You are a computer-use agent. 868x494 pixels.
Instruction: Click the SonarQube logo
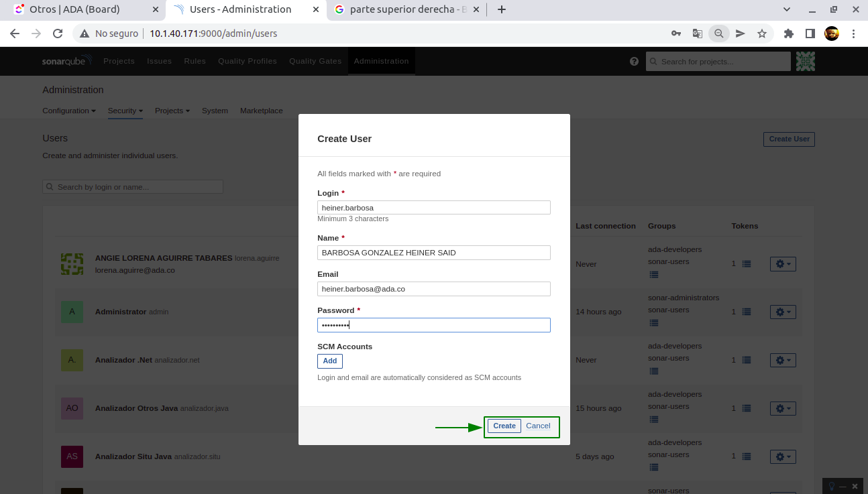tap(66, 61)
